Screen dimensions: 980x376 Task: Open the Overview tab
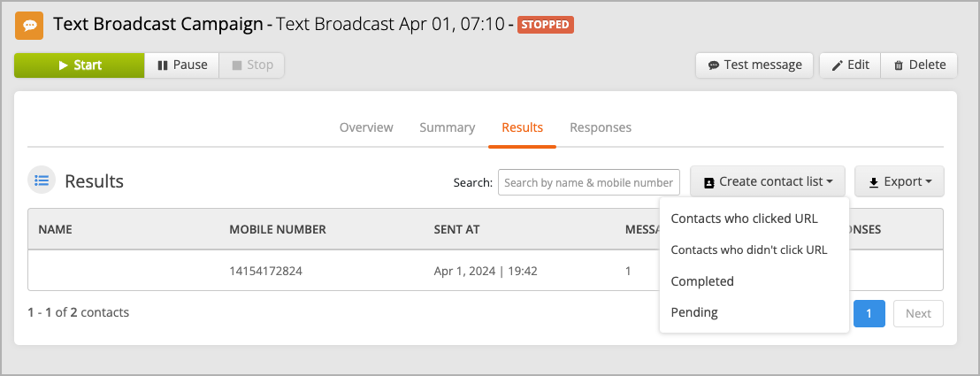pos(366,127)
